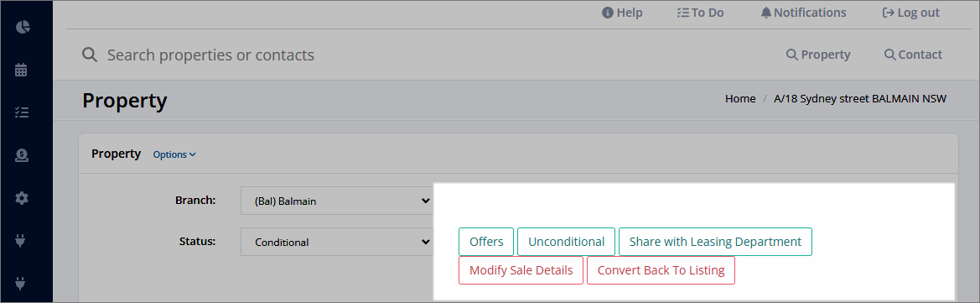Click Convert Back To Listing button
The image size is (980, 303).
(x=661, y=270)
